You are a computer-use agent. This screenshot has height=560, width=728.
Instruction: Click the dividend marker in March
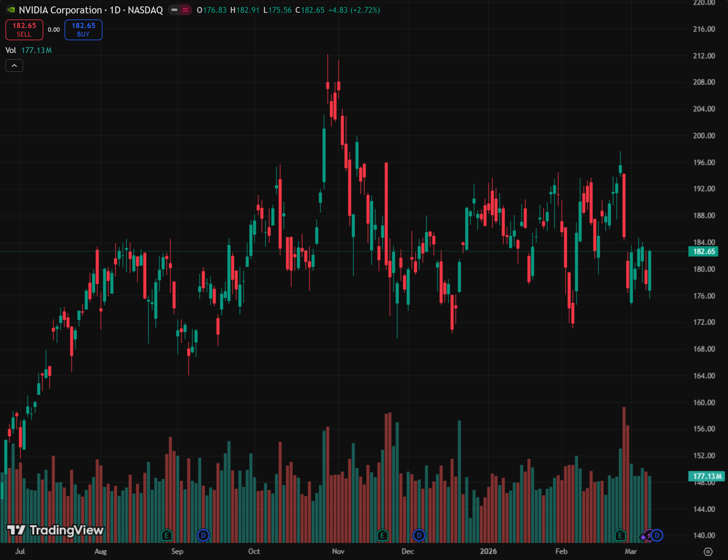tap(657, 535)
